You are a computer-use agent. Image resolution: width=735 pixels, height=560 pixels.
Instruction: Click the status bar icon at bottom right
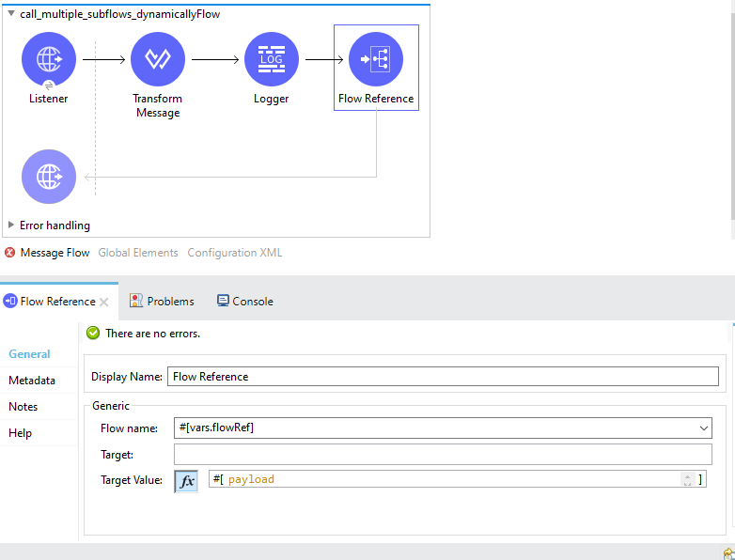pyautogui.click(x=729, y=553)
